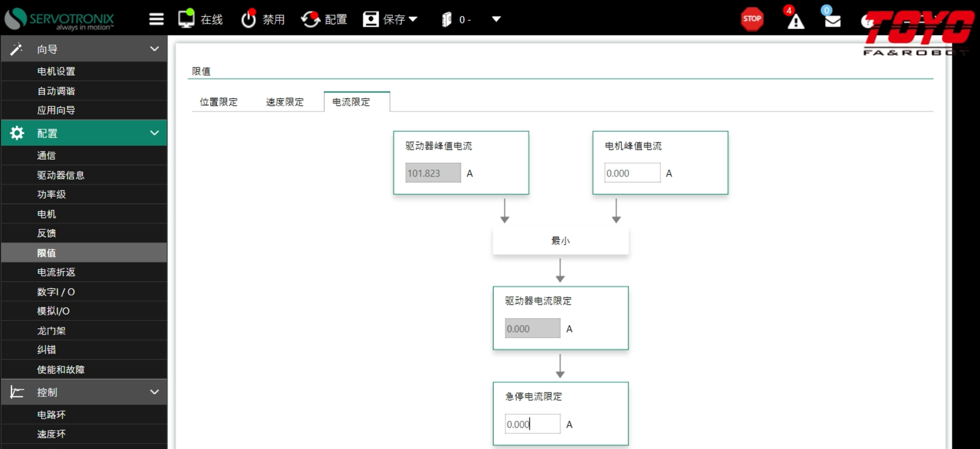
Task: Click the configuration refresh icon
Action: [310, 19]
